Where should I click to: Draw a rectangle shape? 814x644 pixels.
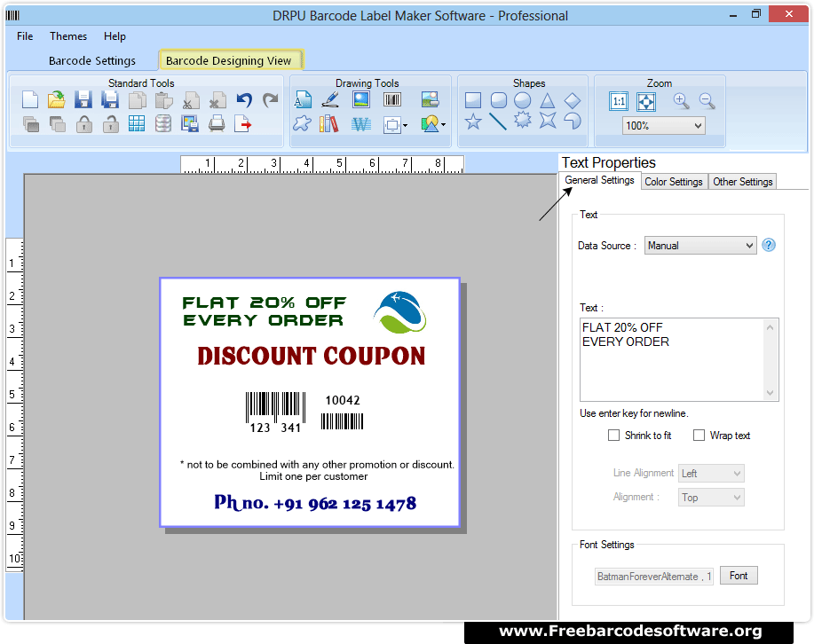click(x=473, y=99)
